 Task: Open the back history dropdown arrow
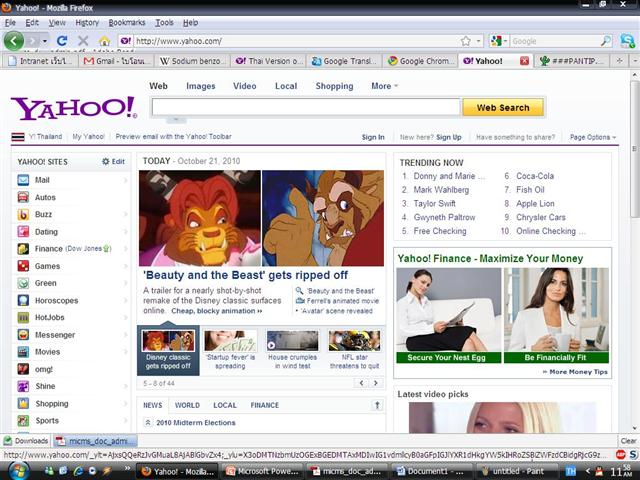click(45, 41)
